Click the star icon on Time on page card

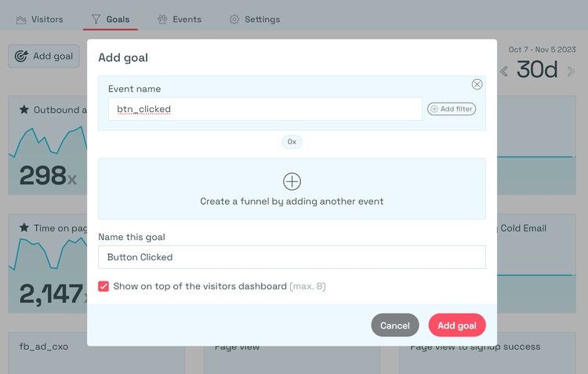[x=24, y=228]
